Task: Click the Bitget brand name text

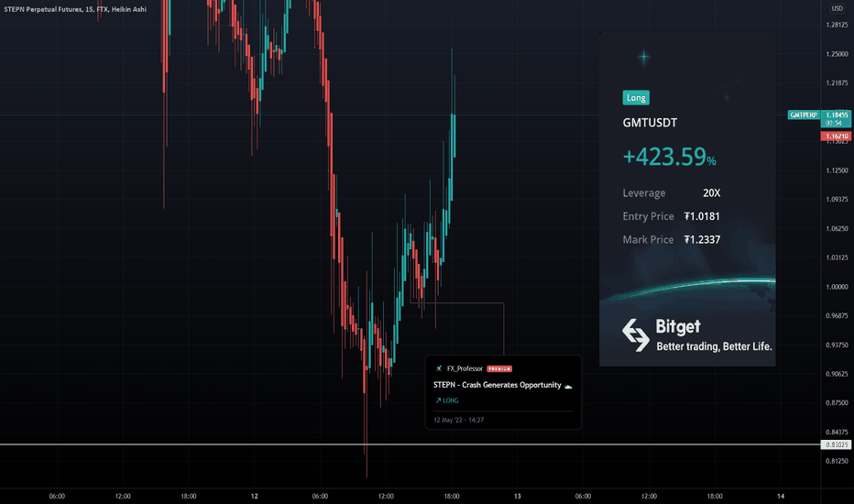Action: 677,326
